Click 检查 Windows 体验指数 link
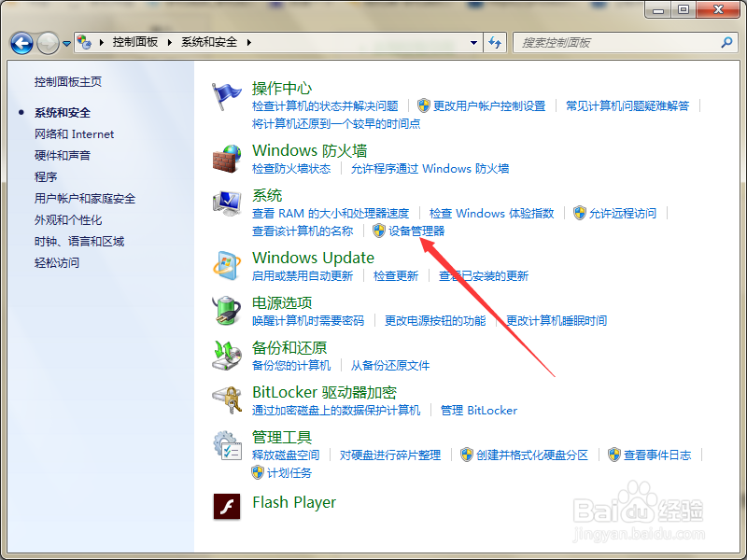 pyautogui.click(x=492, y=214)
